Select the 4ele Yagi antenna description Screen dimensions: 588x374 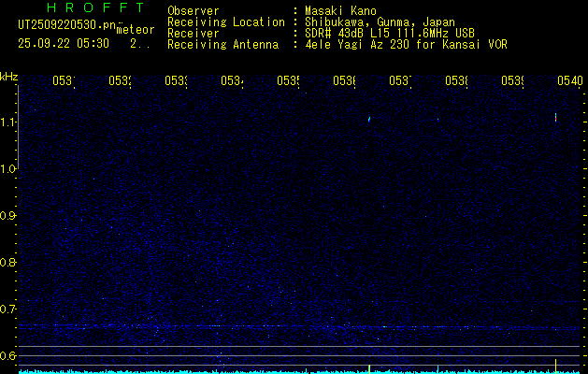(x=406, y=45)
